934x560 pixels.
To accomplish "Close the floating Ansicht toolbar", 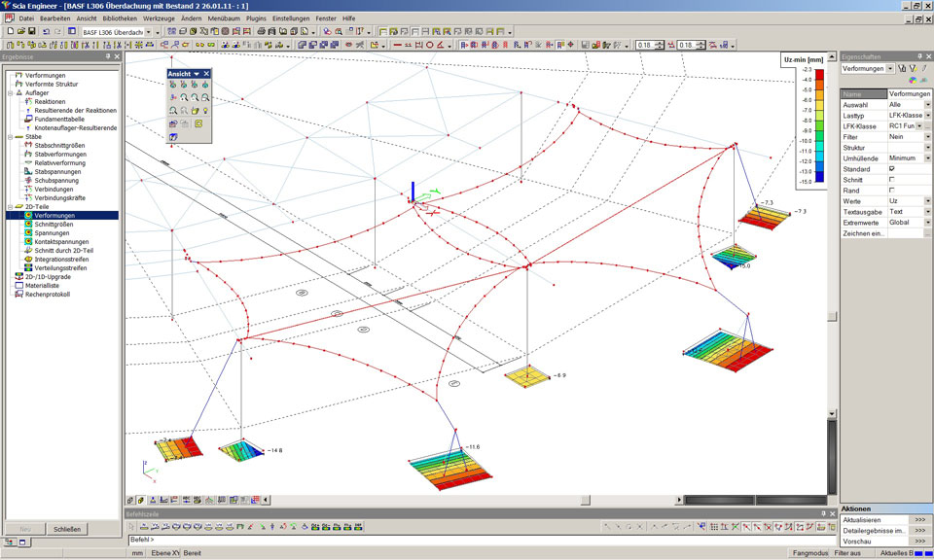I will 206,74.
